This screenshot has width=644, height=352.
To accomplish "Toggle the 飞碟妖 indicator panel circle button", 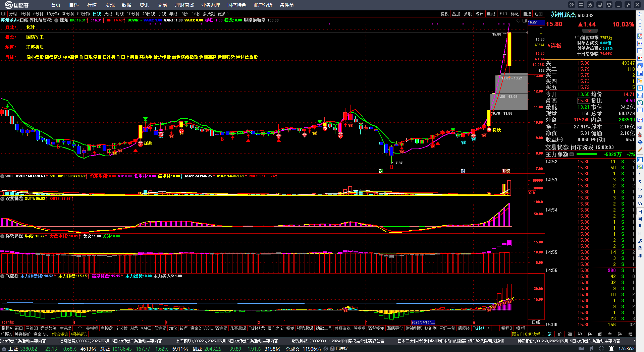I will [2, 276].
